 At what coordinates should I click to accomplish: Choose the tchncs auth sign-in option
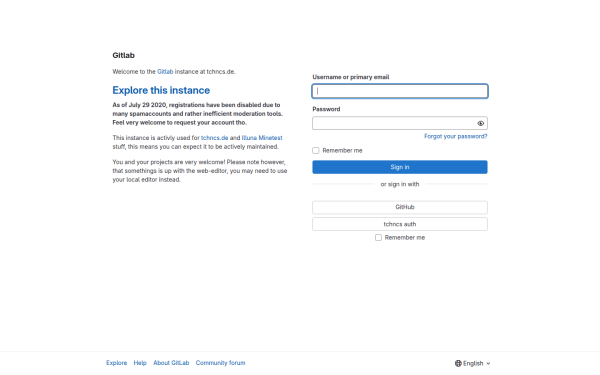(400, 224)
